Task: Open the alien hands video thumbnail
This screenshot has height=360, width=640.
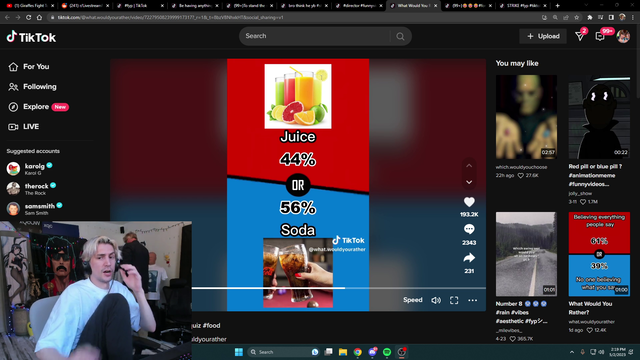Action: coord(526,117)
